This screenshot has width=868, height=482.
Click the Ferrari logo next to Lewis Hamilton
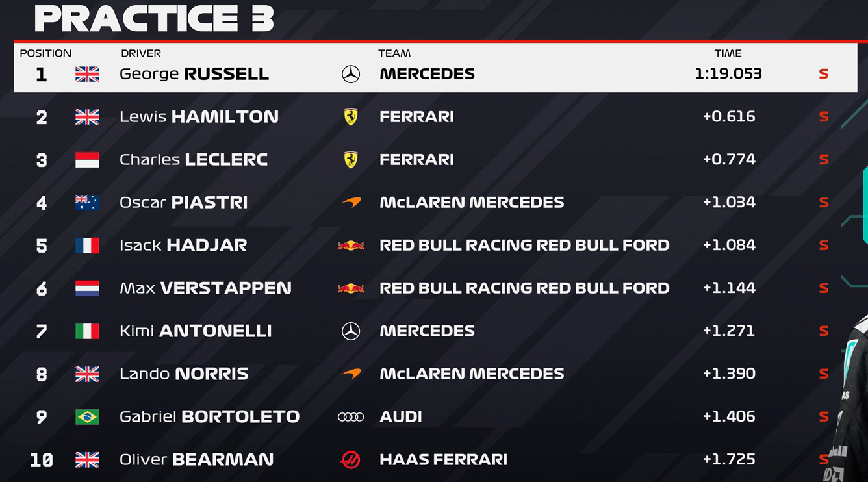point(351,117)
